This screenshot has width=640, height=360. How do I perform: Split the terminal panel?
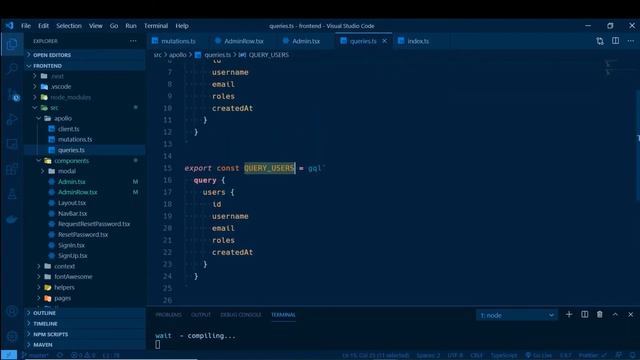click(x=584, y=314)
